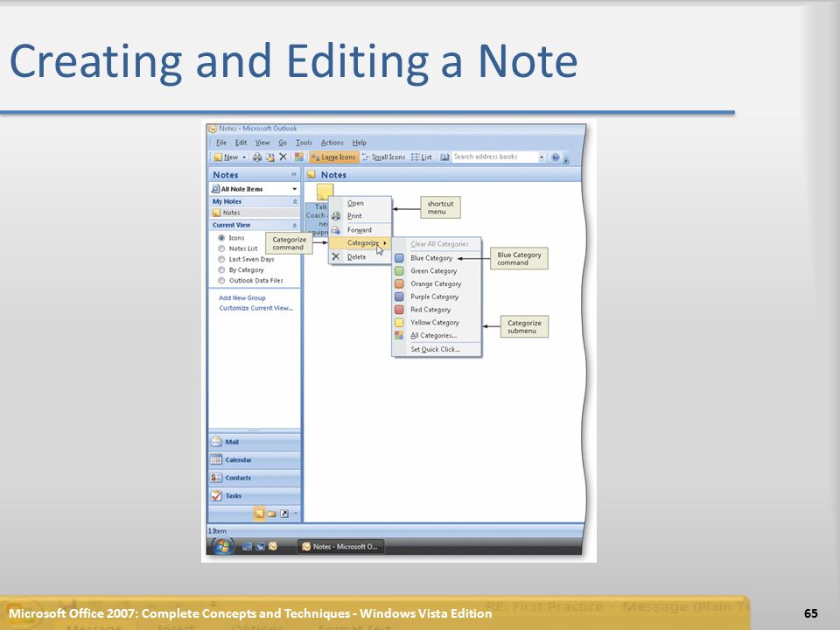Select Large Icons view button
The image size is (840, 630).
coord(333,157)
